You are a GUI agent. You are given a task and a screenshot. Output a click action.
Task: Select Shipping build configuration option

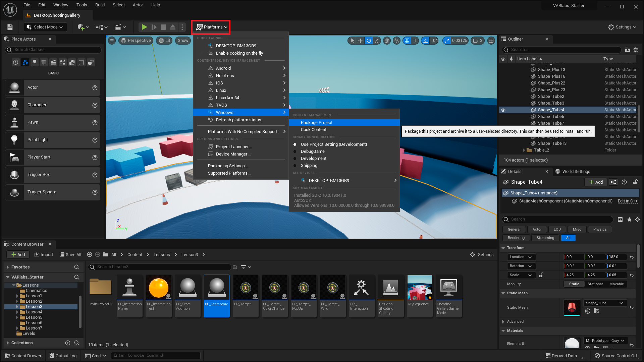(309, 165)
